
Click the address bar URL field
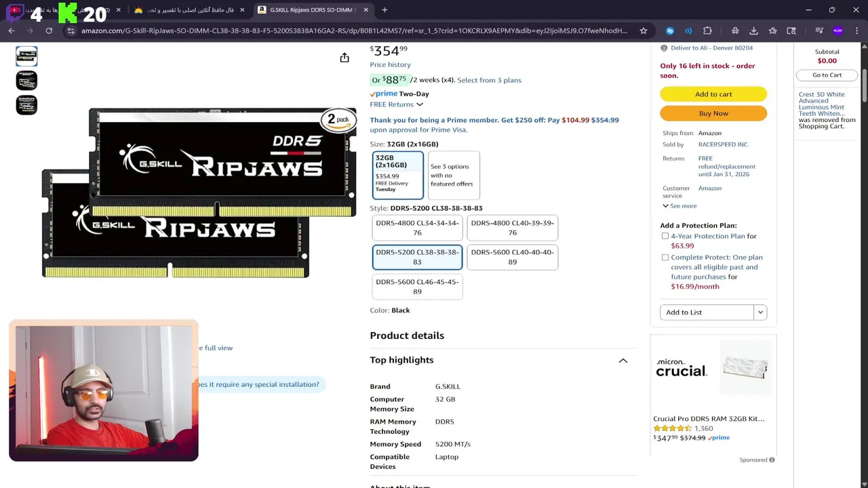pos(354,30)
